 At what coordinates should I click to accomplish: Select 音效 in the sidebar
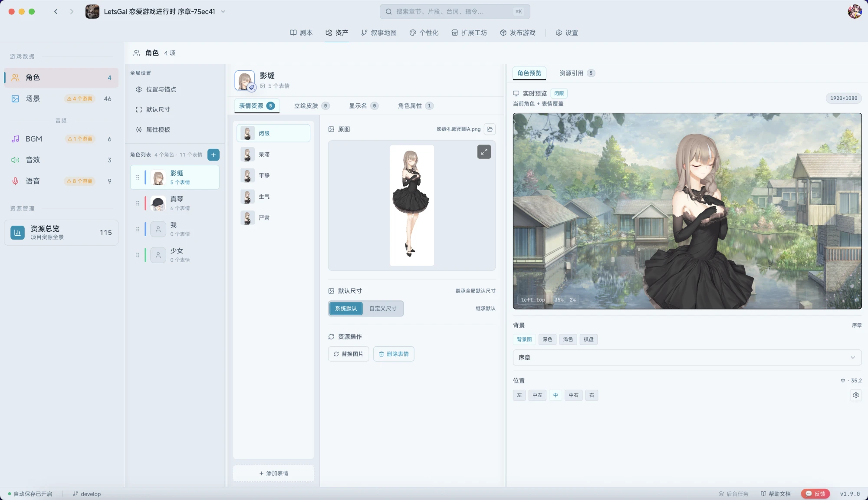61,160
